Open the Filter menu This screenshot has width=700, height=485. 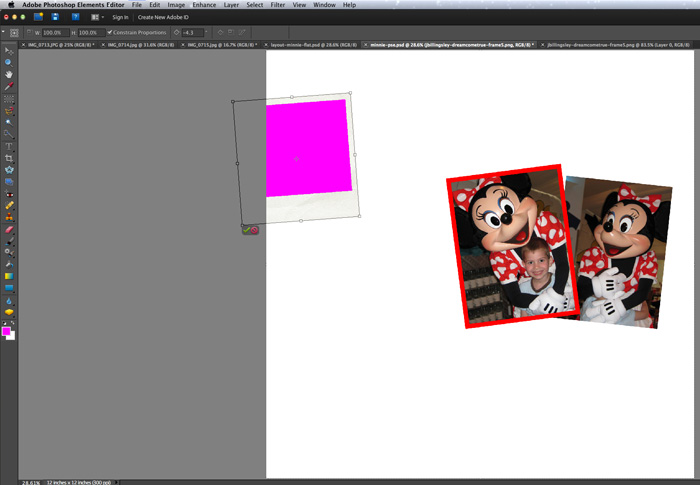pyautogui.click(x=278, y=4)
